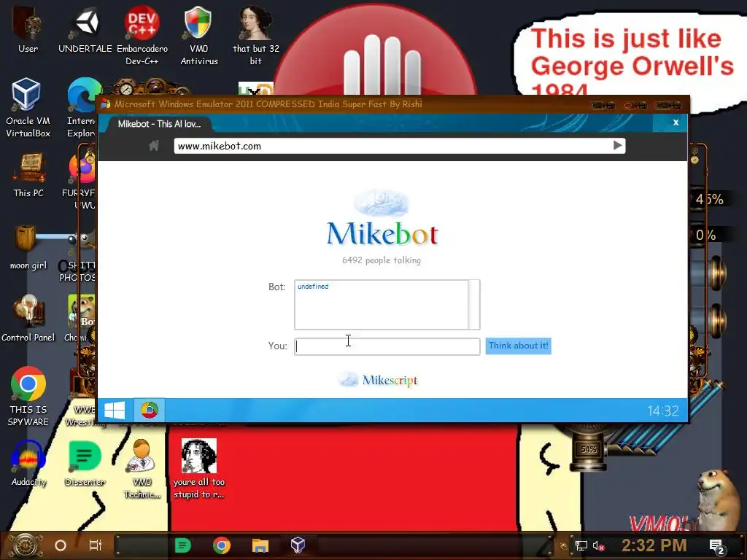
Task: Open Chrome from the host taskbar
Action: coord(222,545)
